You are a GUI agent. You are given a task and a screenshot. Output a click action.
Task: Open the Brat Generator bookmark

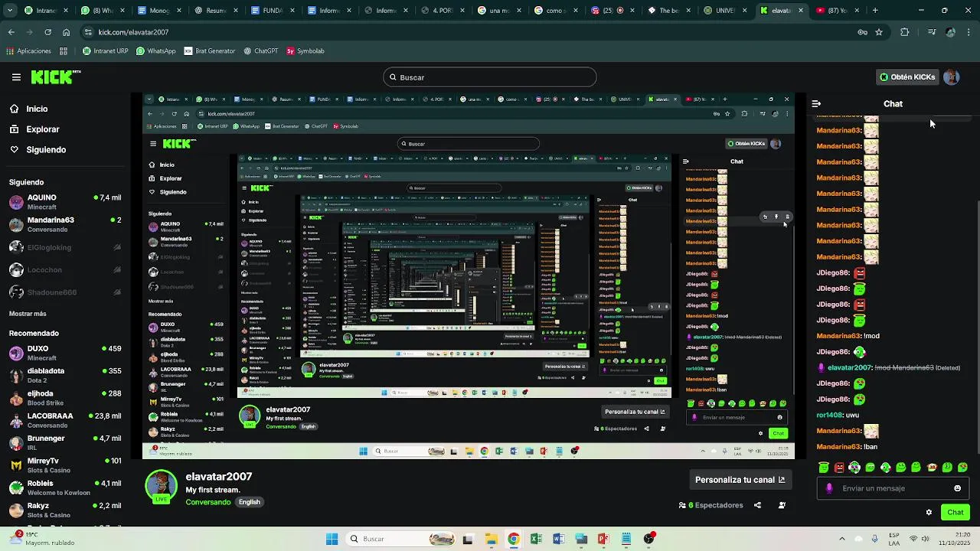210,51
